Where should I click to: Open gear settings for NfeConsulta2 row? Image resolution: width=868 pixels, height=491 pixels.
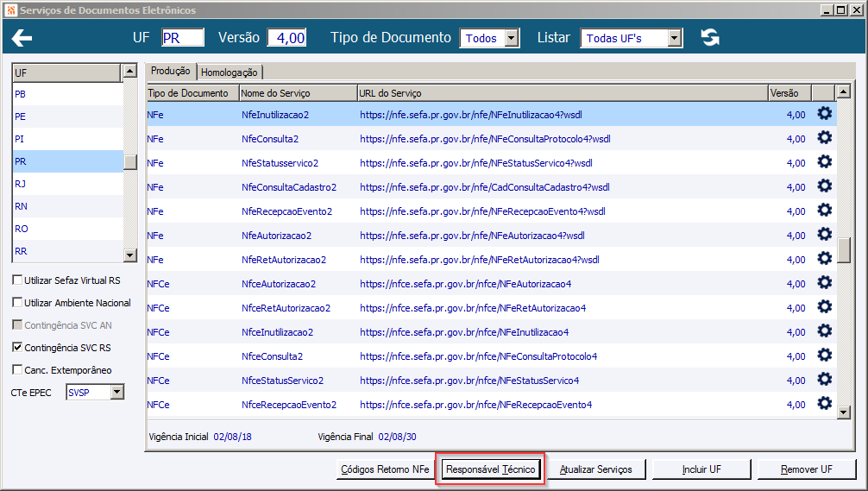click(825, 138)
